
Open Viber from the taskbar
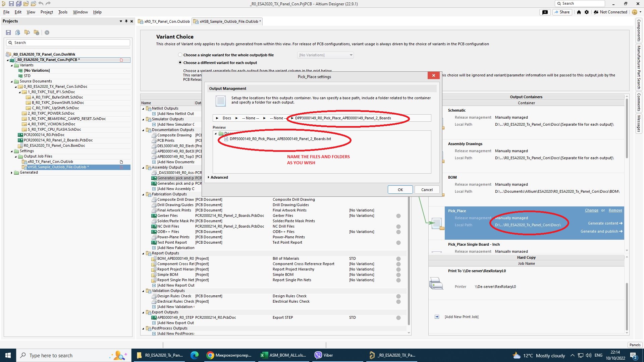click(324, 355)
